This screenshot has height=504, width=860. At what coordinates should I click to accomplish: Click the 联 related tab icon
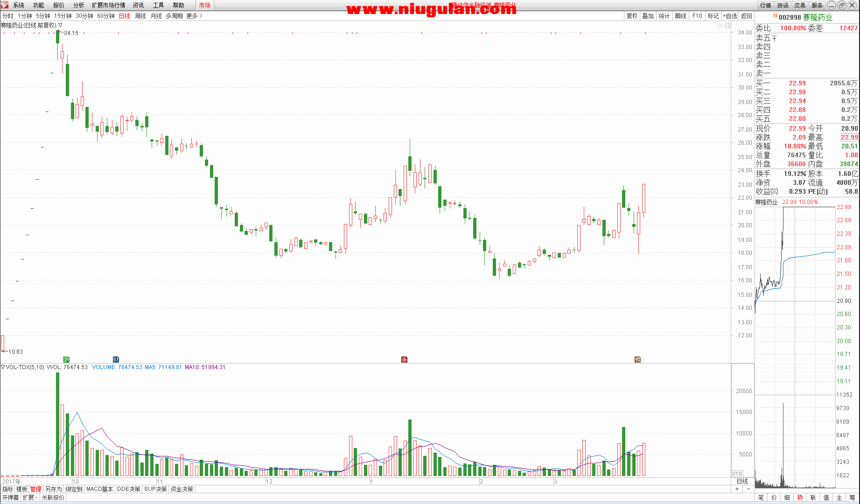pos(813,498)
